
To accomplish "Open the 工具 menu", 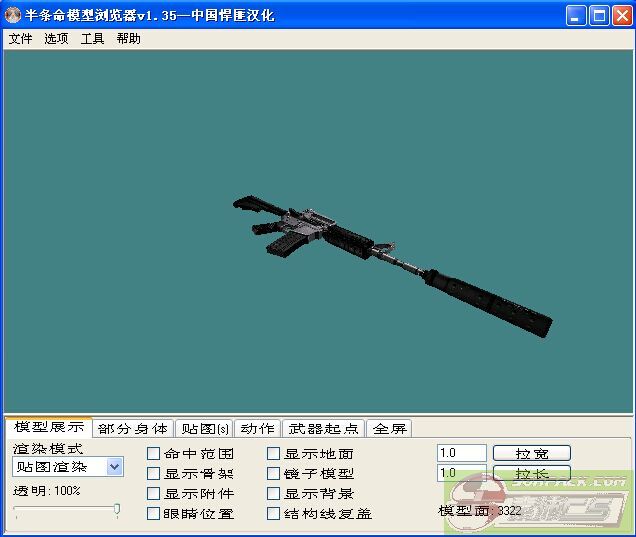I will click(x=92, y=39).
